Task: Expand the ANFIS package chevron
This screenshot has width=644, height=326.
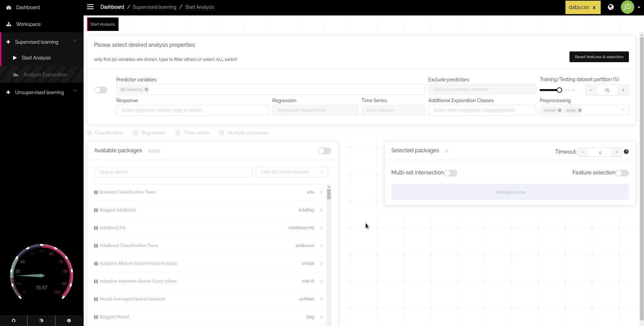Action: pyautogui.click(x=321, y=281)
